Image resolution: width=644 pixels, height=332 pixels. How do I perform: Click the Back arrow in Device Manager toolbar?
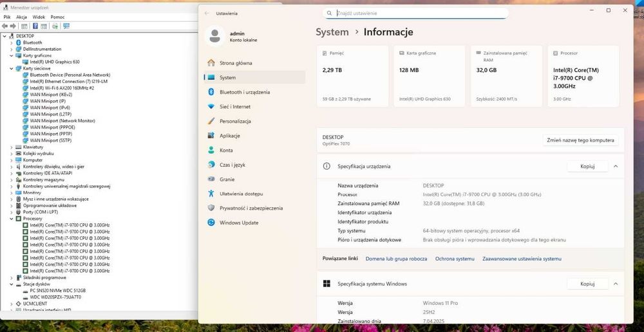5,26
